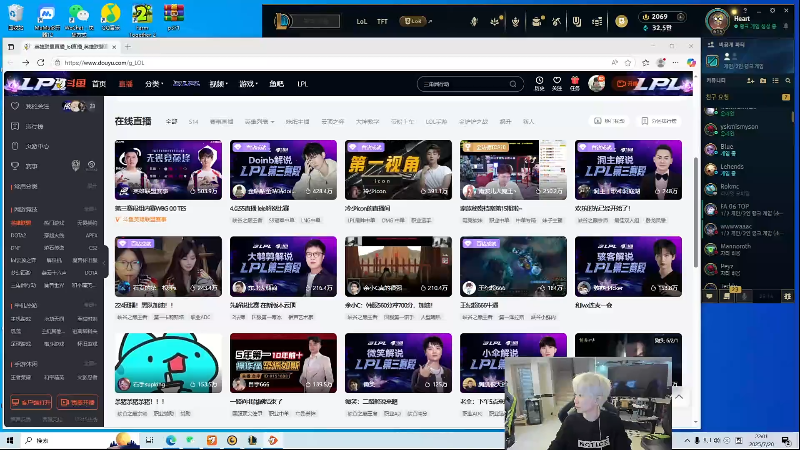
Task: Open the teal cartoon character stream thumbnail
Action: (x=168, y=363)
